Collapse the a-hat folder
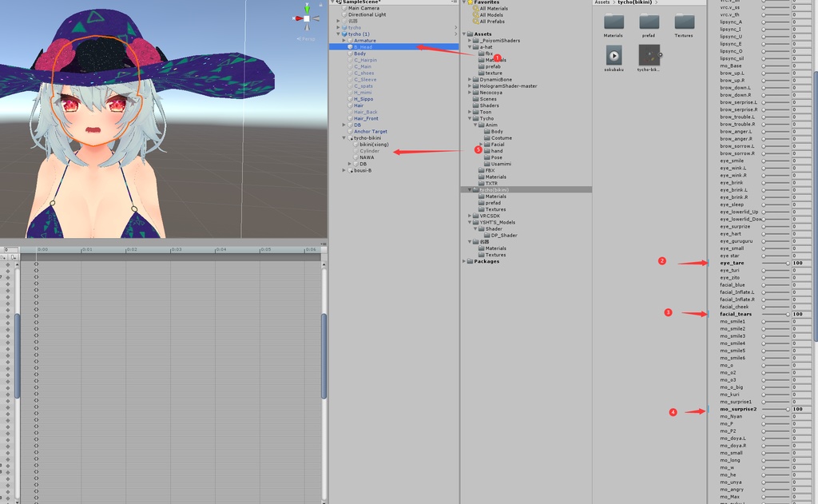Screen dimensions: 818x504 click(470, 47)
